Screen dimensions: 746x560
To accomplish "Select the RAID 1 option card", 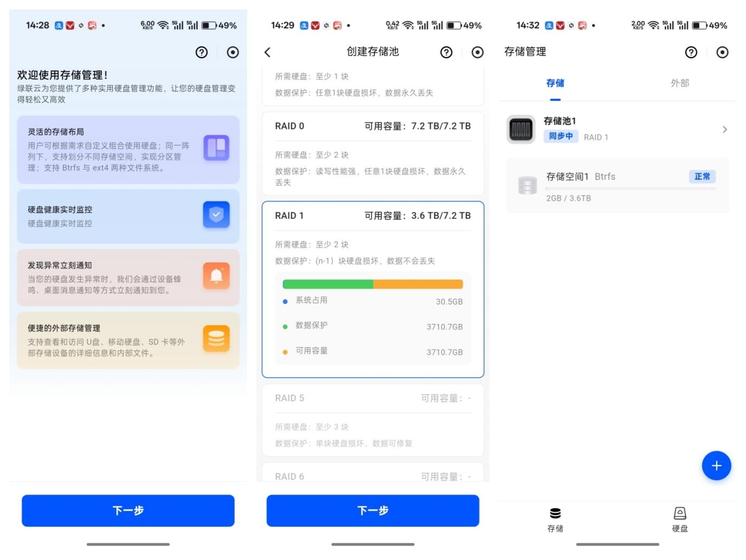I will click(373, 289).
